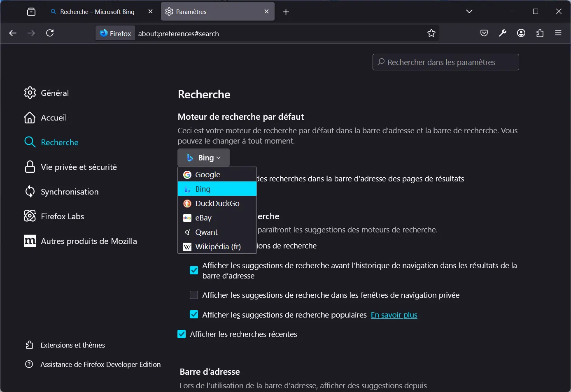Select the Paramètres tab
Image resolution: width=571 pixels, height=392 pixels.
(218, 12)
